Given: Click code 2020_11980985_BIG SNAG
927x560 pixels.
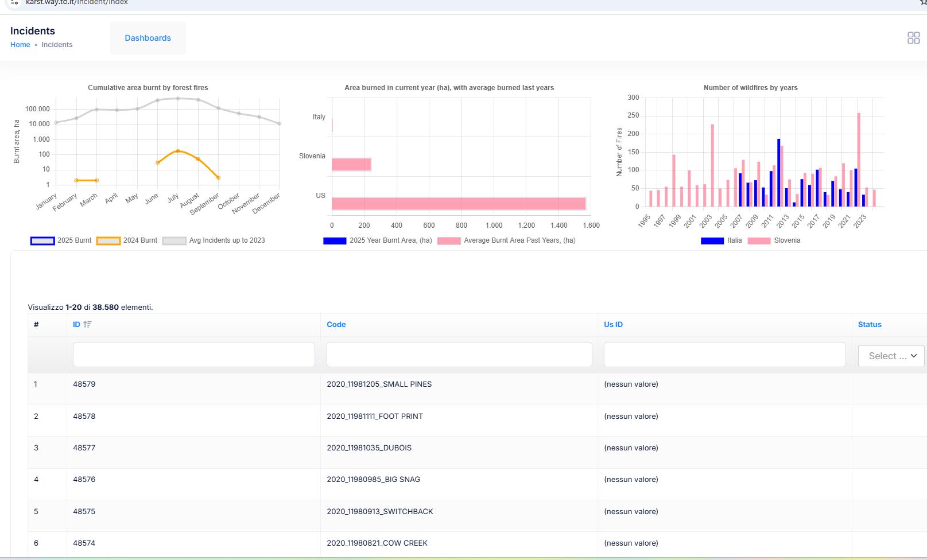Looking at the screenshot, I should 374,480.
